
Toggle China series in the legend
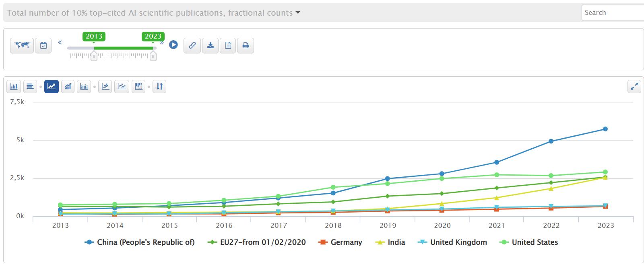pos(140,242)
